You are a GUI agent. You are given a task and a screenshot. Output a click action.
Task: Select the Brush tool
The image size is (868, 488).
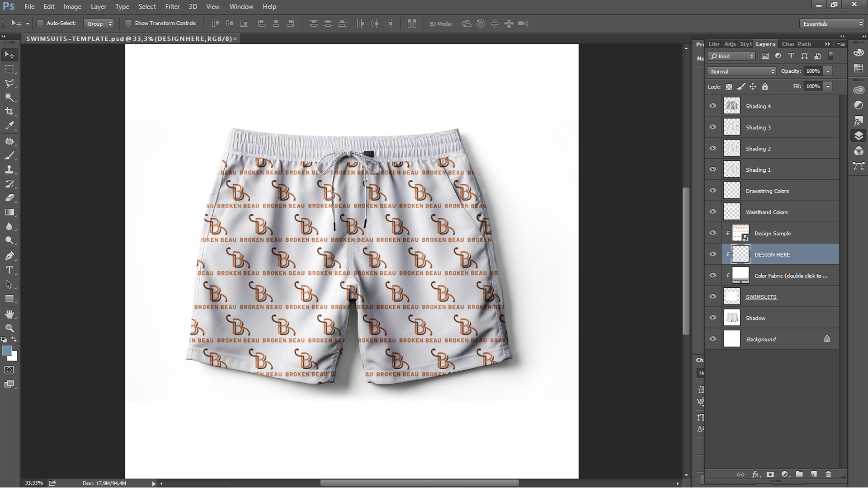9,155
